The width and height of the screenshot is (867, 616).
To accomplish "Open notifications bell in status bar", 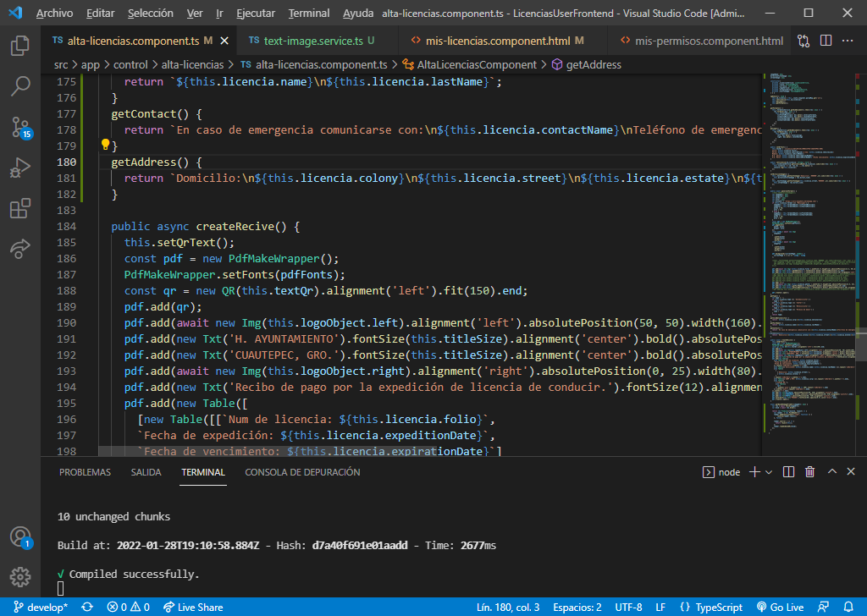I will [x=848, y=608].
